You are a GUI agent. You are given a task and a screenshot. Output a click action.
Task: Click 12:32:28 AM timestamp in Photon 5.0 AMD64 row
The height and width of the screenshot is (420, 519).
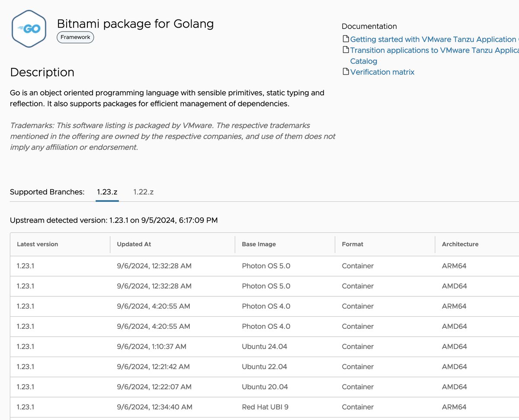tap(154, 286)
